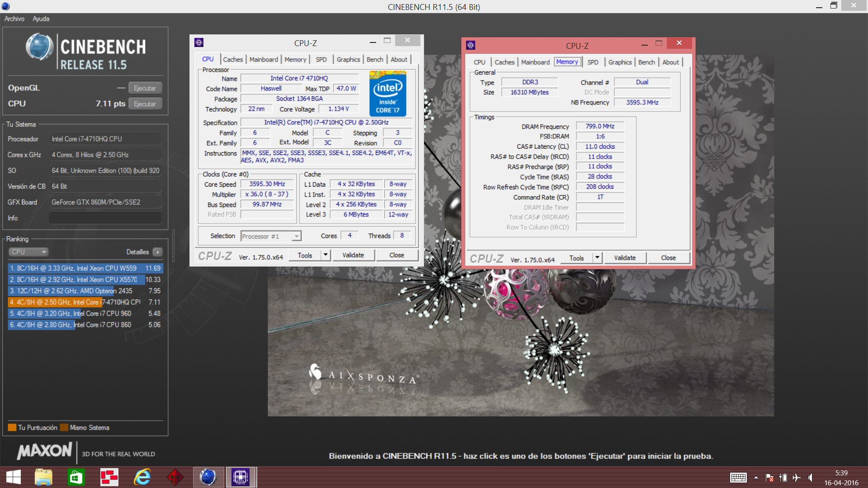Open airplane mode network icon
This screenshot has width=868, height=488.
pos(797,478)
